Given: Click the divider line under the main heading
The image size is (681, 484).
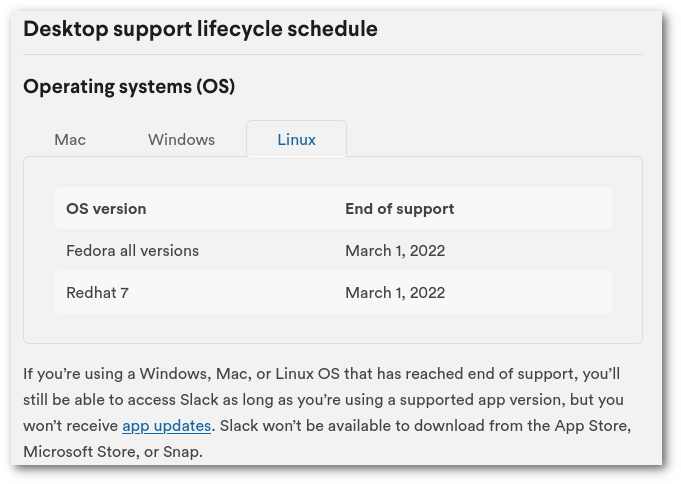Looking at the screenshot, I should point(333,55).
